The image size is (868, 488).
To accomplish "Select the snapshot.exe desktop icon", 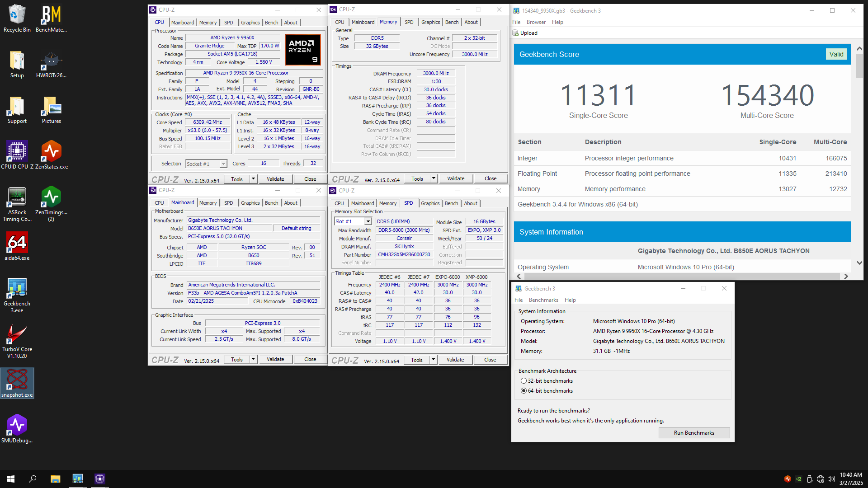I will coord(17,383).
